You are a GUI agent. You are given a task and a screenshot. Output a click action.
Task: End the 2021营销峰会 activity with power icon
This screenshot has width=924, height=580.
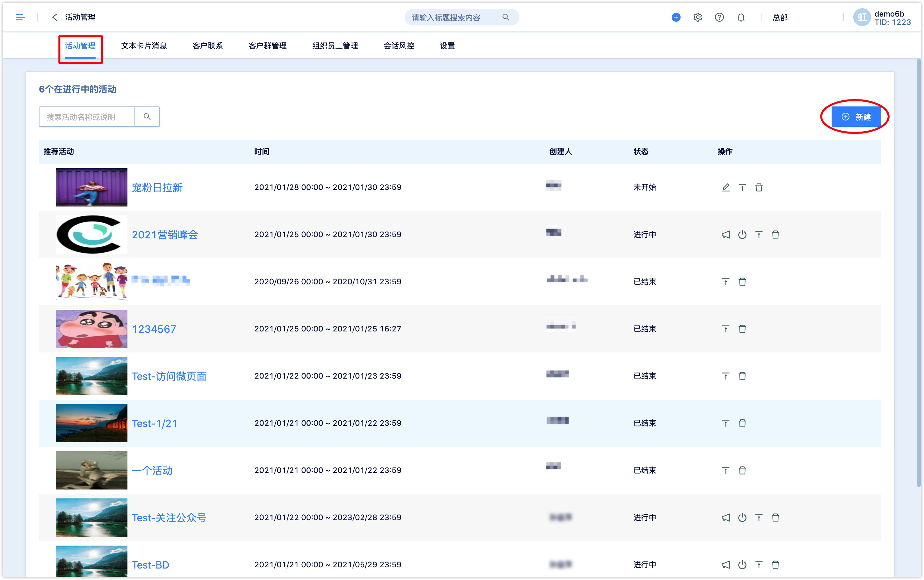tap(742, 235)
